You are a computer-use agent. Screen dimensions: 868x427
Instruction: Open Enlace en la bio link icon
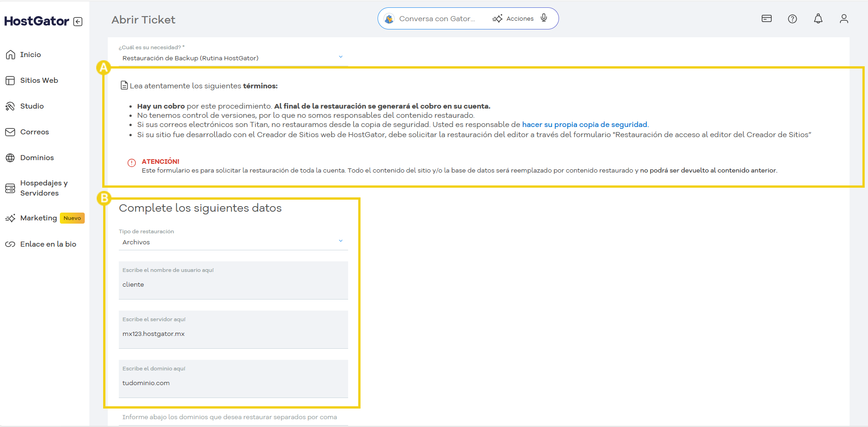click(11, 244)
